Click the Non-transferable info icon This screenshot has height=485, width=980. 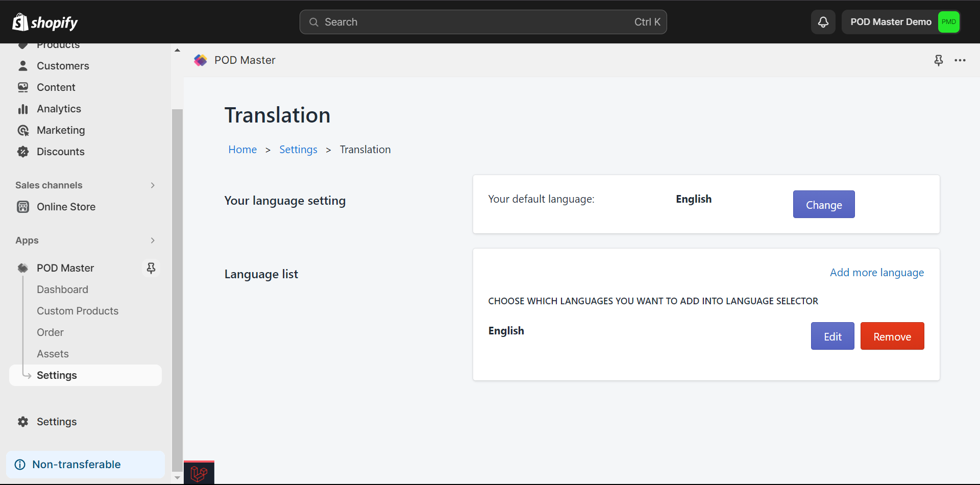click(20, 465)
